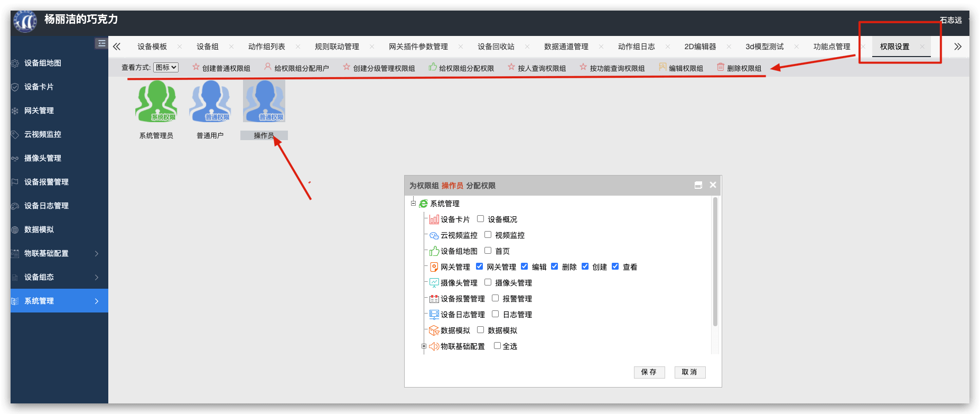This screenshot has width=980, height=414.
Task: Switch to the 2D编辑器 tab
Action: tap(700, 47)
